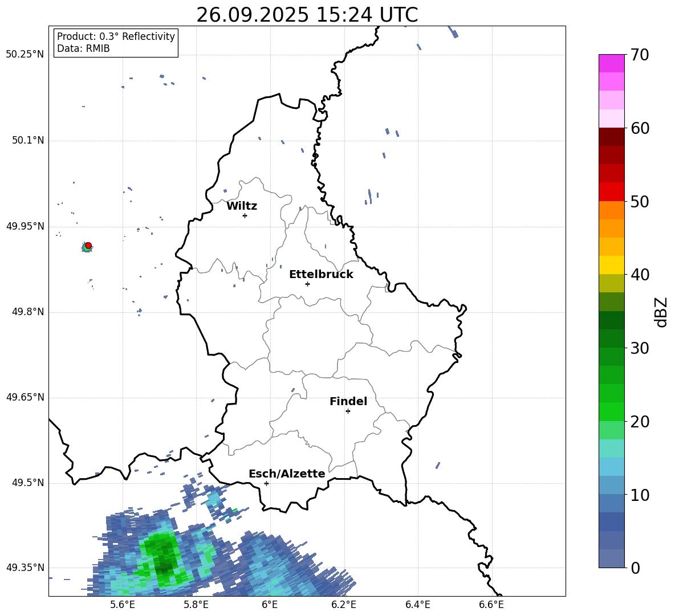Image resolution: width=675 pixels, height=616 pixels.
Task: Click the 6.4°E longitude label
Action: point(417,605)
